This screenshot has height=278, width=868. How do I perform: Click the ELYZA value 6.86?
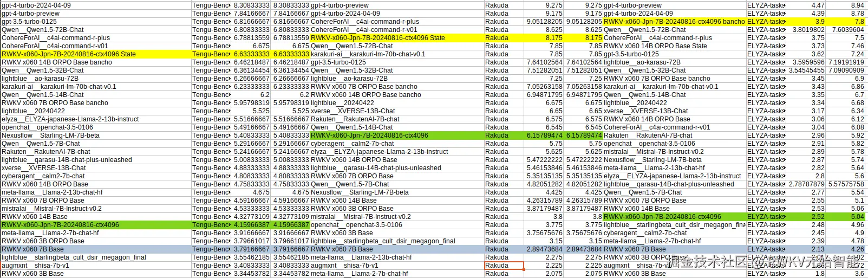click(x=845, y=87)
